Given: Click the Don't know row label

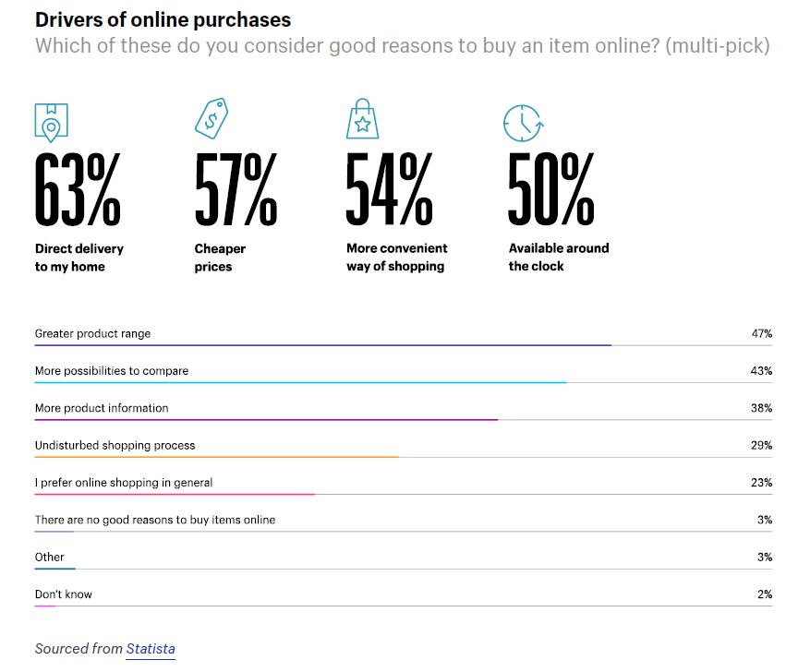Looking at the screenshot, I should click(64, 594).
